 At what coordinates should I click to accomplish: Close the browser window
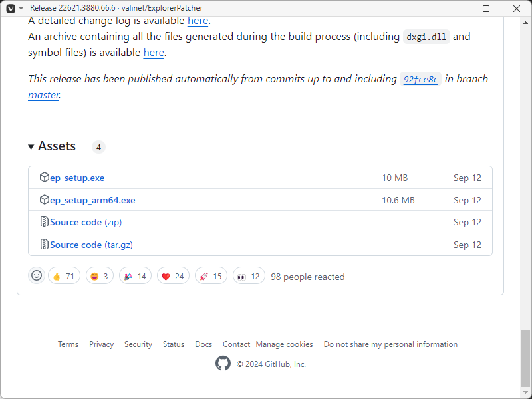coord(517,9)
